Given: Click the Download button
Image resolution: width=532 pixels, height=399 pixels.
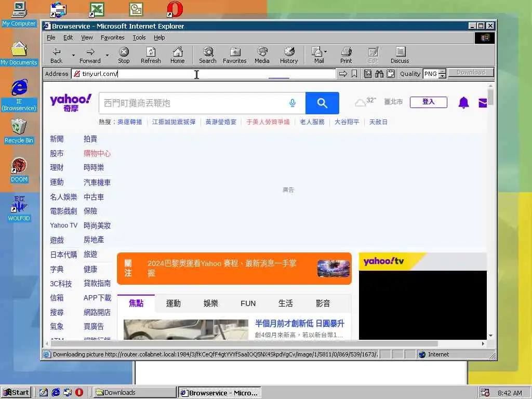Looking at the screenshot, I should click(471, 73).
